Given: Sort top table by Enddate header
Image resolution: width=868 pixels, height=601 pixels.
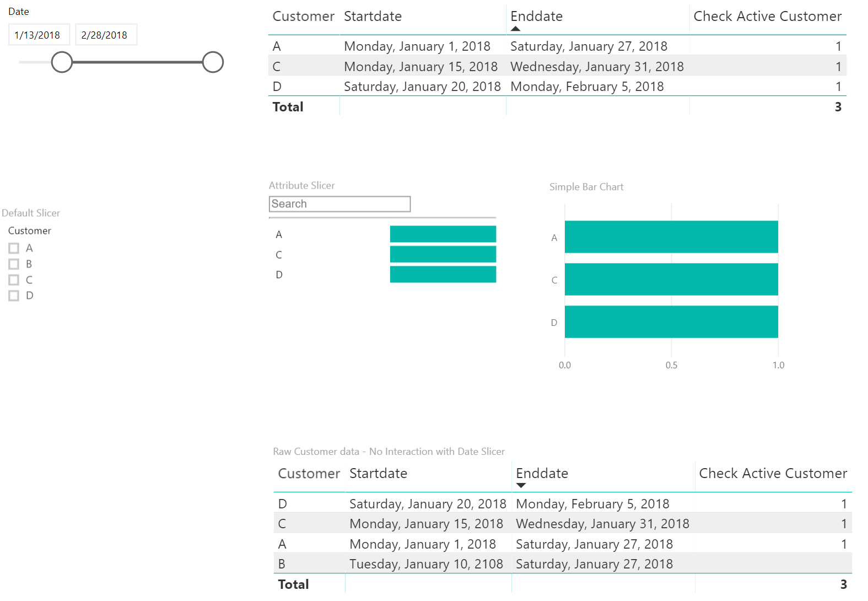Looking at the screenshot, I should [536, 17].
